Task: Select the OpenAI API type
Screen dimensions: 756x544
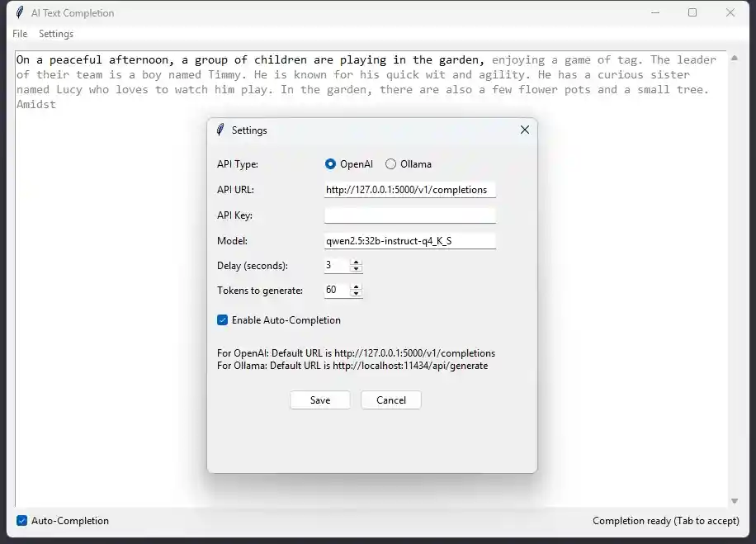Action: tap(330, 163)
